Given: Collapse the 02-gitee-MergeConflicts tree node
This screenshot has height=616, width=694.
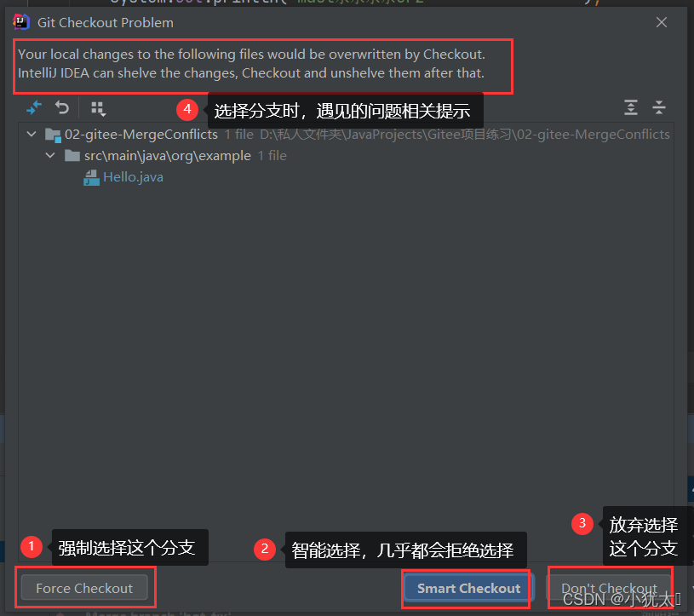Looking at the screenshot, I should [32, 134].
